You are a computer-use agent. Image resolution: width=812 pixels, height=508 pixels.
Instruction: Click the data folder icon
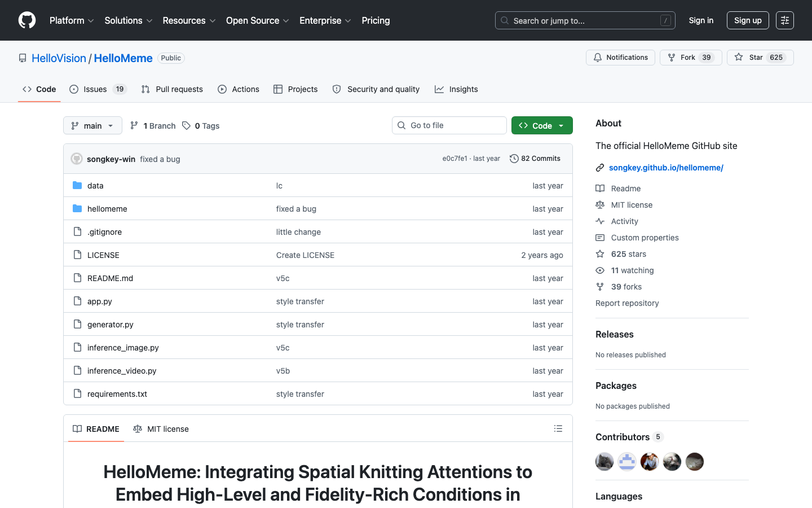coord(77,185)
